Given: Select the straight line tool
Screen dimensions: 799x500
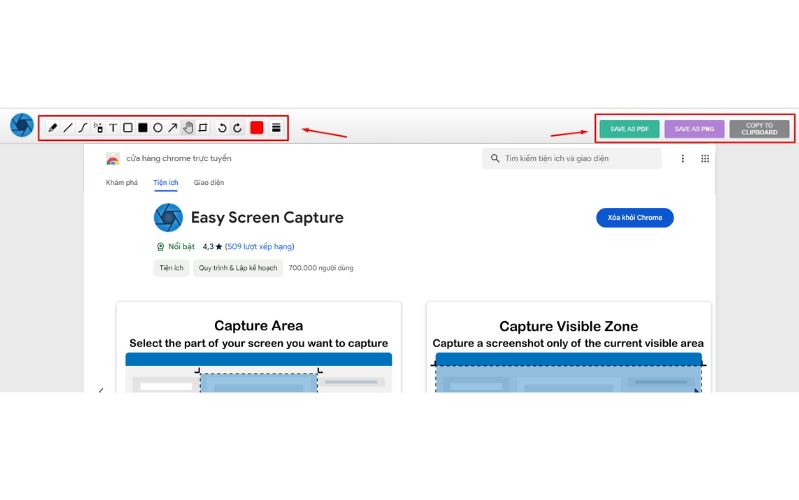Looking at the screenshot, I should click(x=68, y=127).
